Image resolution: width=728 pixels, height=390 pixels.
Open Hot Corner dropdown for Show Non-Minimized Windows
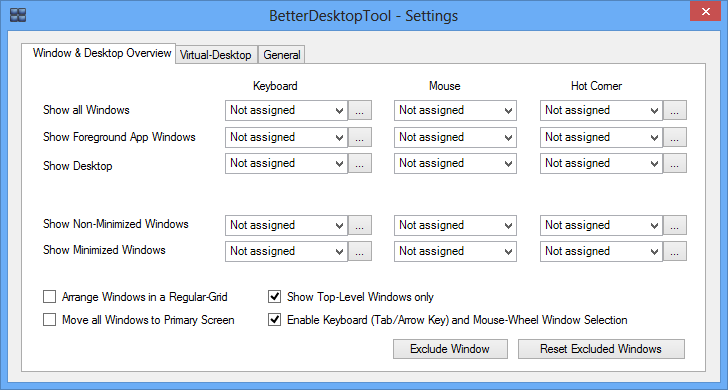(x=601, y=225)
